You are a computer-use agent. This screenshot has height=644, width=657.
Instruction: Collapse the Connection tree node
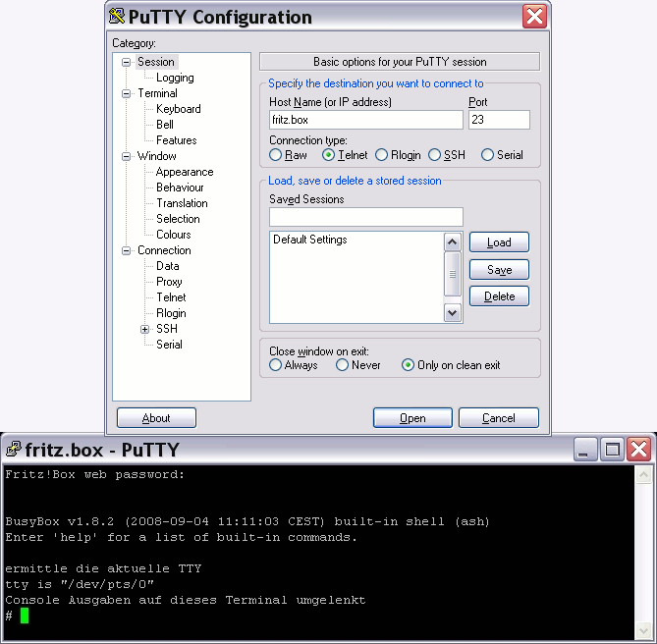[126, 250]
